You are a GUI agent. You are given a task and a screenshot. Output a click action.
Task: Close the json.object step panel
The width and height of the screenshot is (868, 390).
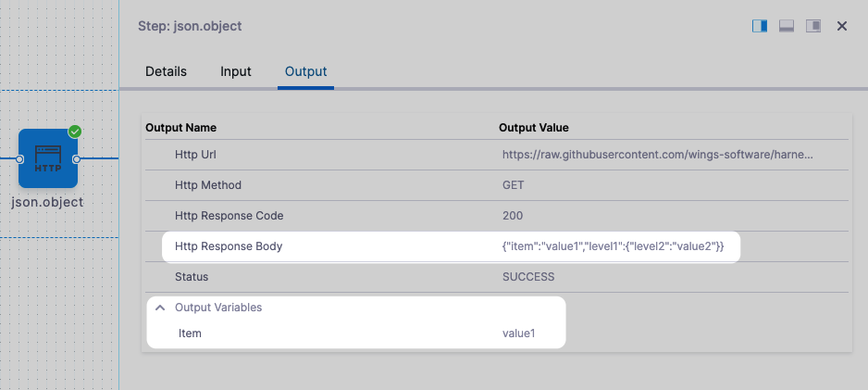click(x=842, y=26)
